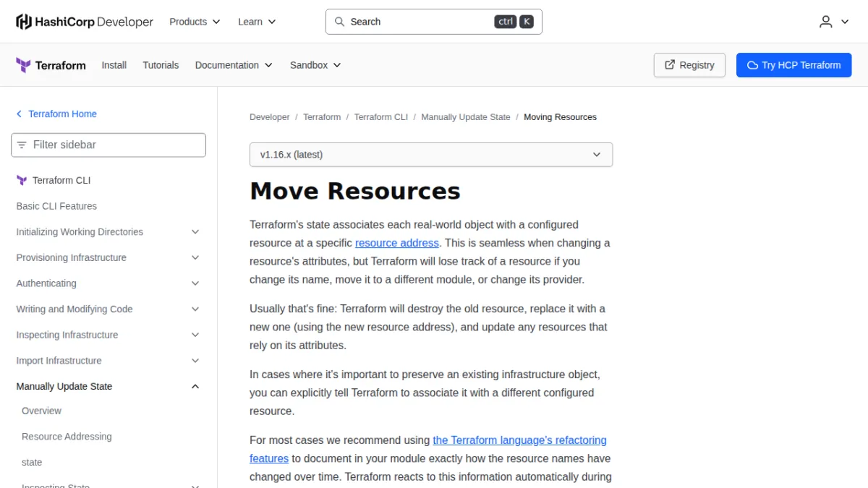Open the Install page

tap(114, 65)
